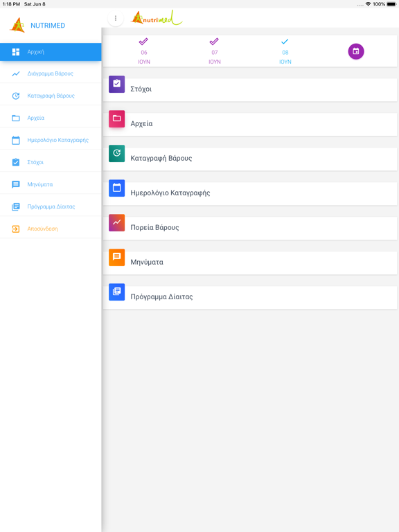Open the Καταγραφή Βάρους card
Screen dimensions: 399x532
tap(250, 159)
